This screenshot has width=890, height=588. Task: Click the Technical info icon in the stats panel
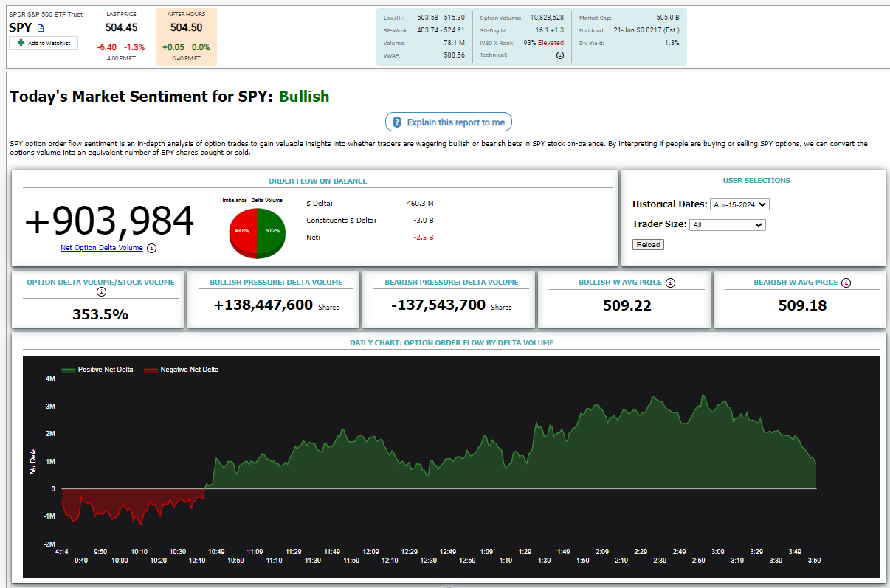pos(559,55)
